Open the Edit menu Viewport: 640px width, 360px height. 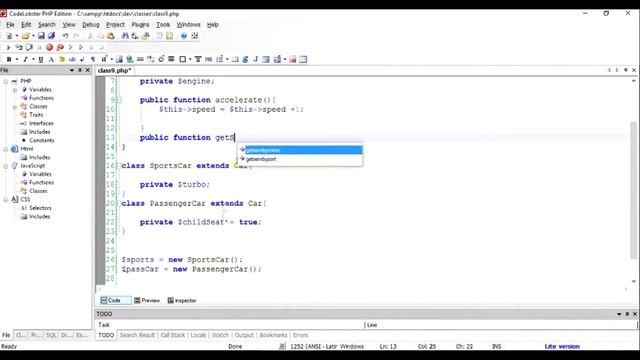click(x=26, y=25)
